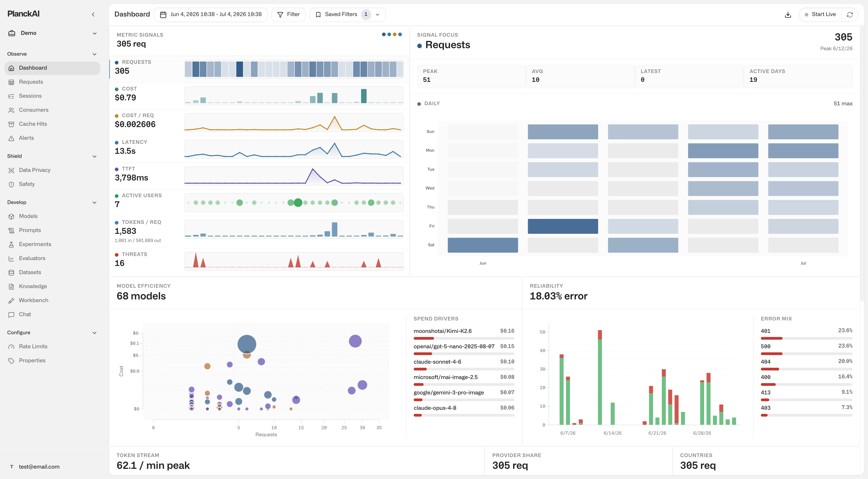The width and height of the screenshot is (868, 479).
Task: Click the refresh icon beside Start Live
Action: tap(850, 14)
